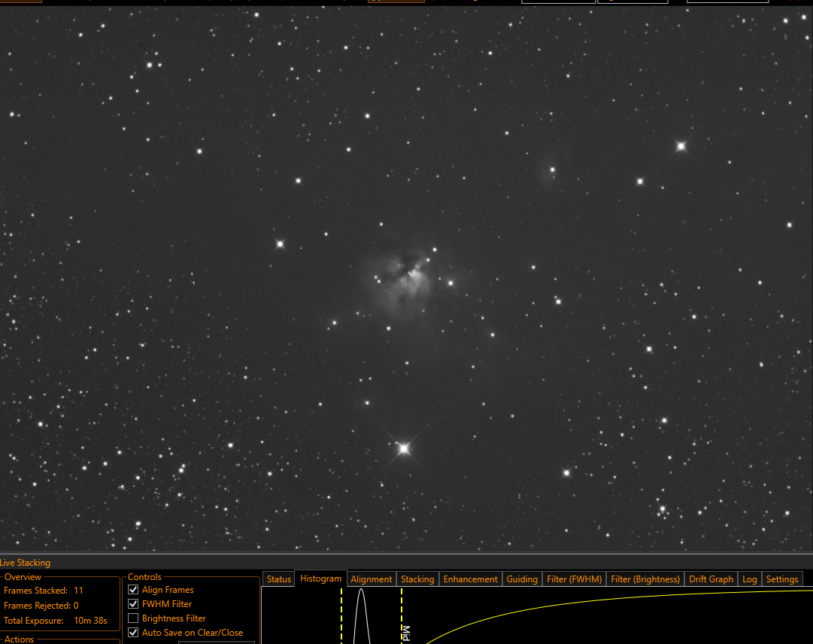Screen dimensions: 813x644
Task: Click the nebula in the stacked image
Action: [405, 283]
